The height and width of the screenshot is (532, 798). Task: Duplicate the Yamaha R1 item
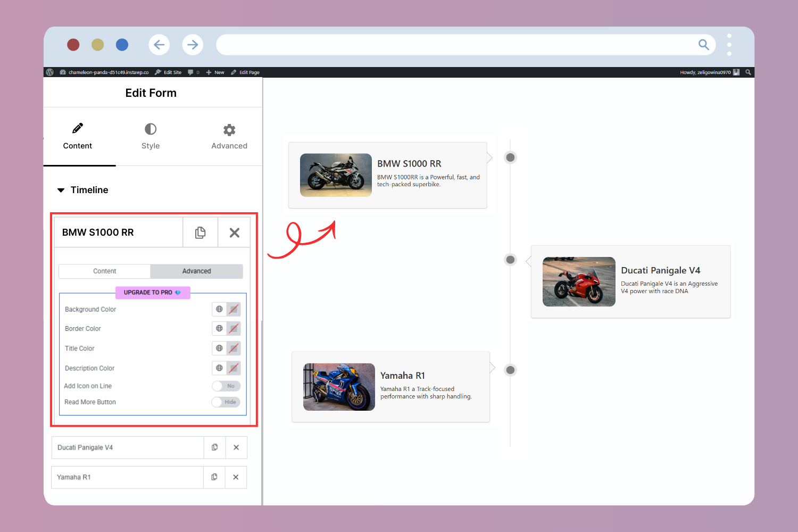tap(214, 477)
